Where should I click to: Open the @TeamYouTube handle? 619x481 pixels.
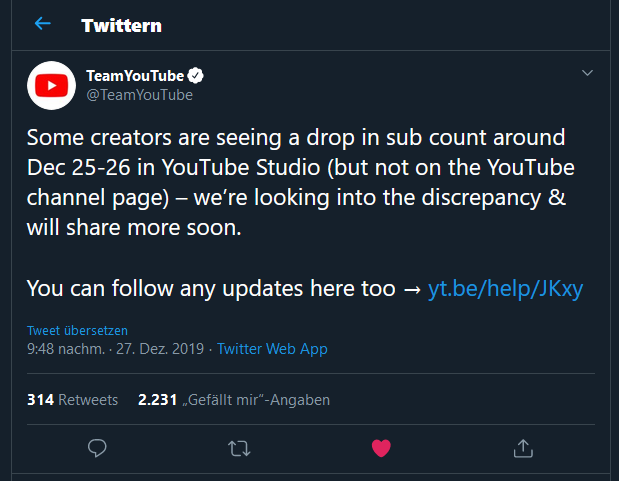139,95
